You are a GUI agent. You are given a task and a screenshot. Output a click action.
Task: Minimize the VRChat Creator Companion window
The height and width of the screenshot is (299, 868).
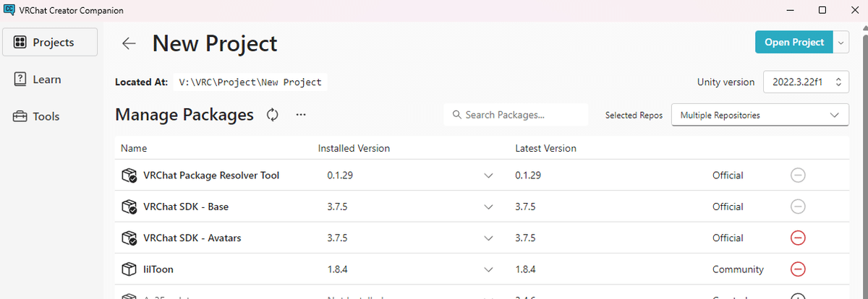(x=788, y=10)
